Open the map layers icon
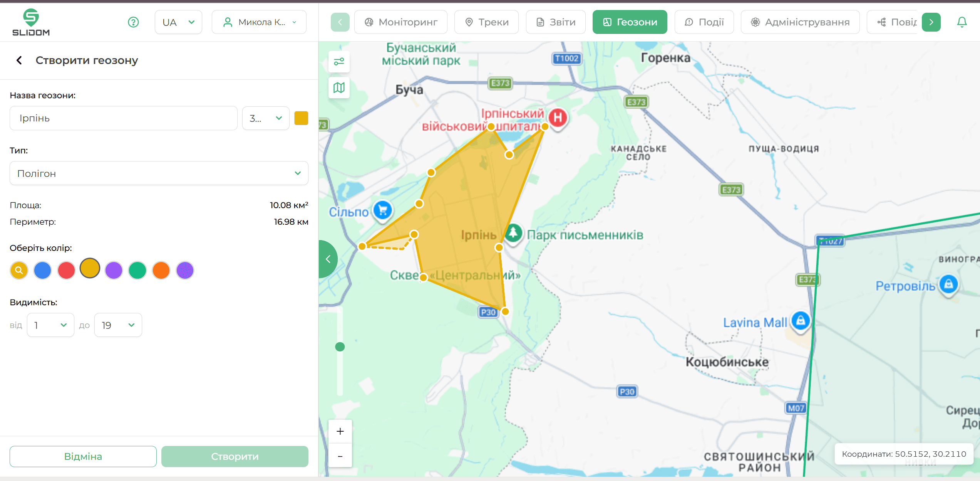This screenshot has height=481, width=980. (x=339, y=88)
